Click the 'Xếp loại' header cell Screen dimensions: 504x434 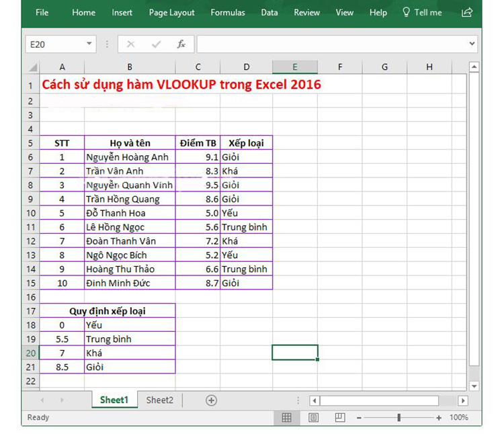point(246,143)
